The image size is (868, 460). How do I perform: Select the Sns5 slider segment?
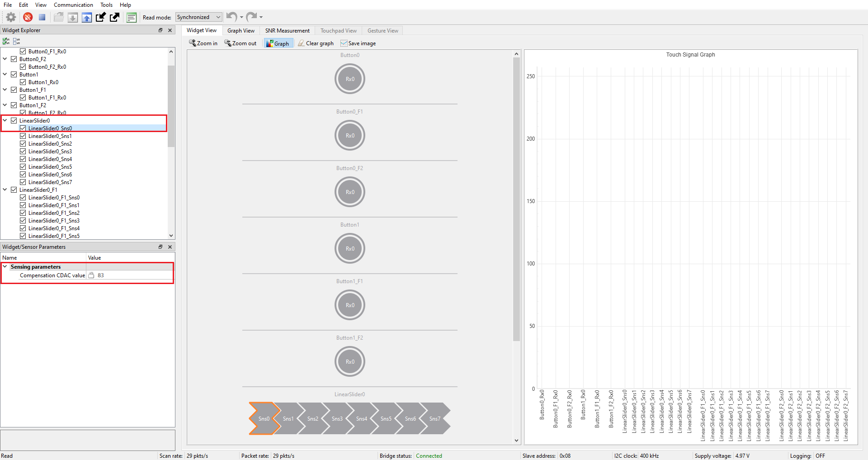tap(386, 418)
